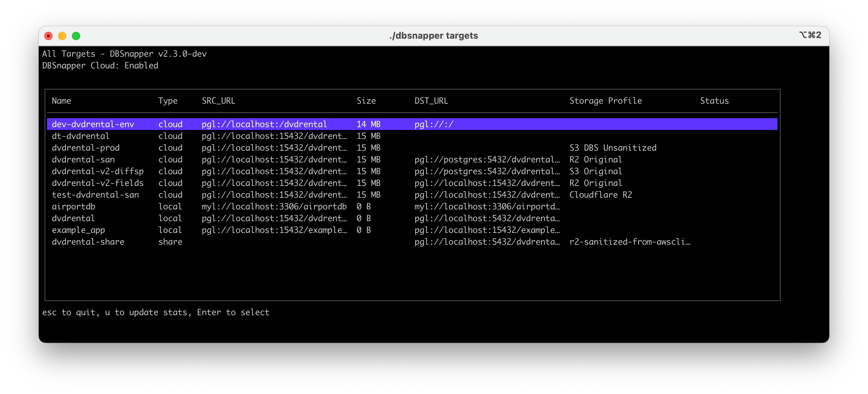
Task: Click the ⌥⌘2 shortcut indicator
Action: pos(810,35)
